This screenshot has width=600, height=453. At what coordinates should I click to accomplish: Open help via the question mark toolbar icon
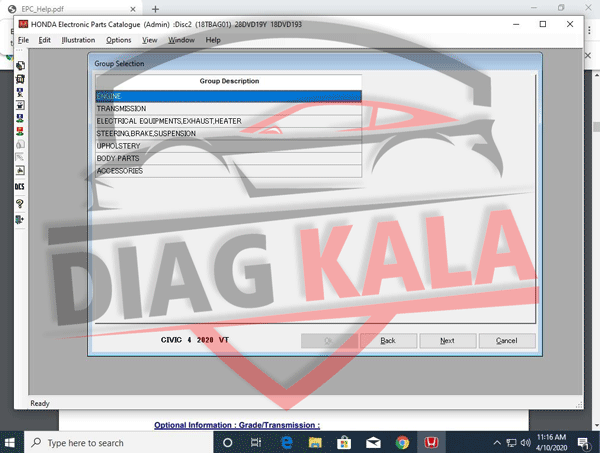20,204
